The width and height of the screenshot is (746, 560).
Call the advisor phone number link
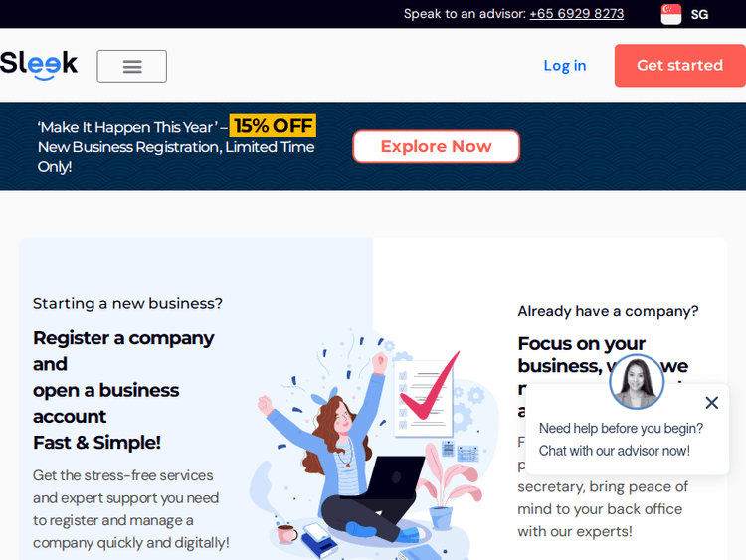(576, 13)
